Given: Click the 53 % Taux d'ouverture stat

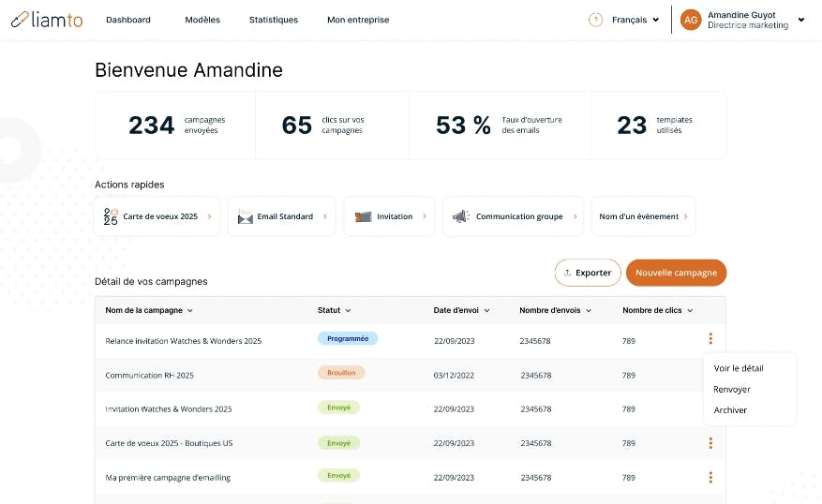Looking at the screenshot, I should coord(499,126).
